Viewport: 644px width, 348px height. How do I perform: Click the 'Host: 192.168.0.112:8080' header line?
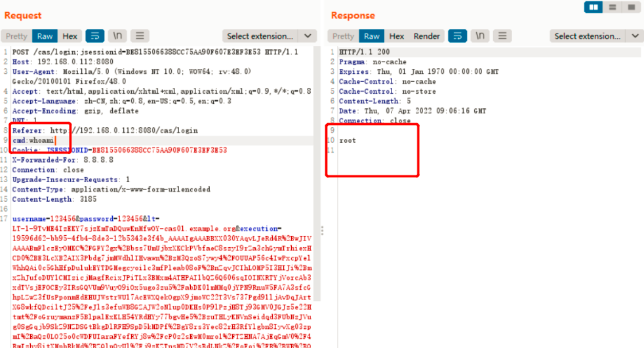point(63,62)
